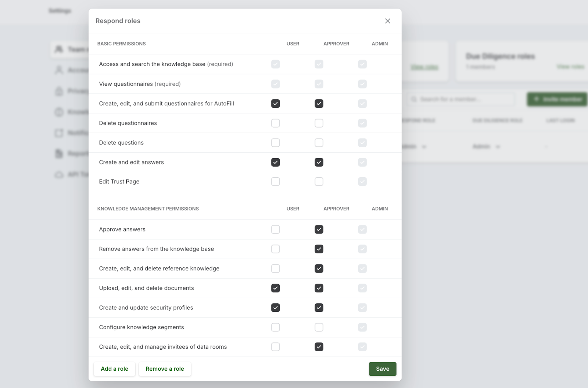Enable Configure knowledge segments for Approver

pos(319,327)
